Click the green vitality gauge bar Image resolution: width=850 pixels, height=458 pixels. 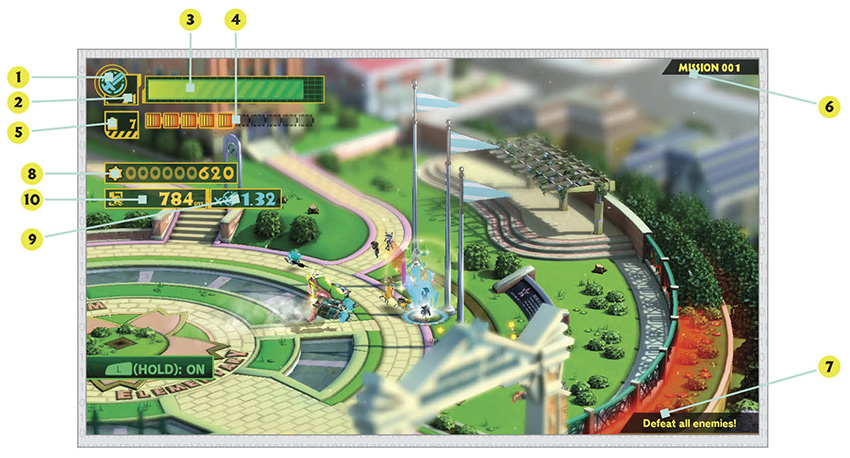(x=234, y=89)
